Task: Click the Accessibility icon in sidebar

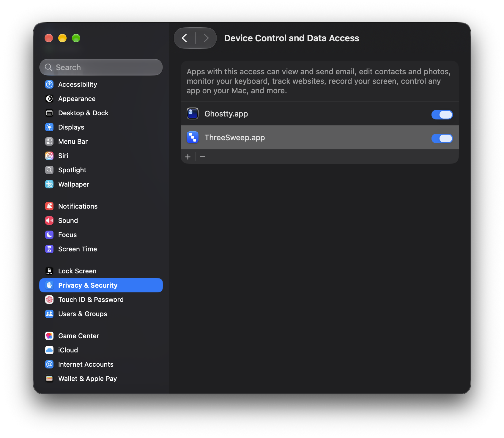Action: coord(49,84)
